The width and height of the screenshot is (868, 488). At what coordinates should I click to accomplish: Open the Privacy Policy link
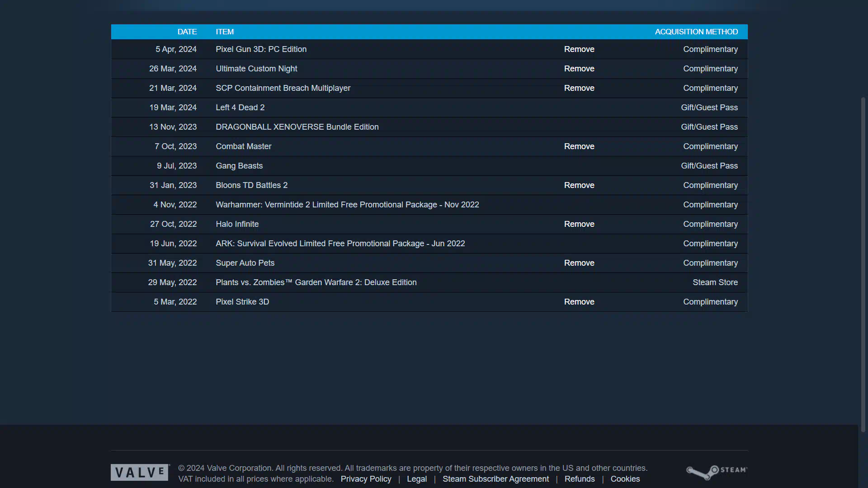[366, 479]
